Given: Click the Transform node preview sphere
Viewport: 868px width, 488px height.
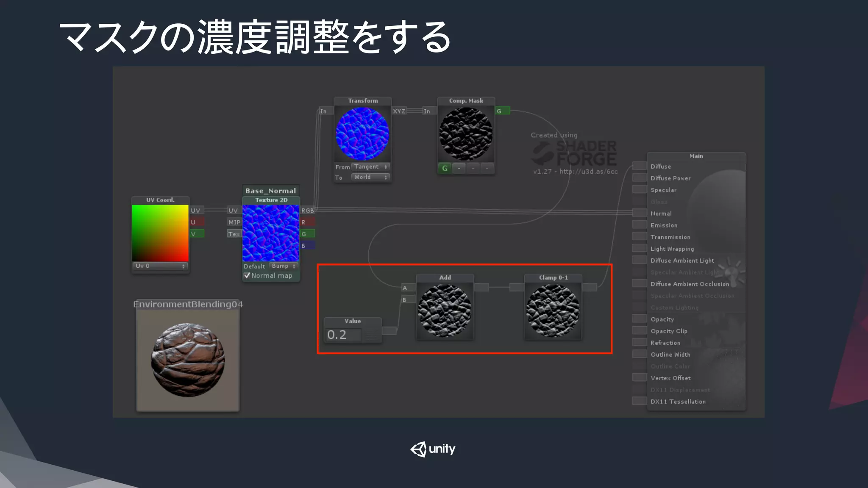Looking at the screenshot, I should tap(362, 133).
